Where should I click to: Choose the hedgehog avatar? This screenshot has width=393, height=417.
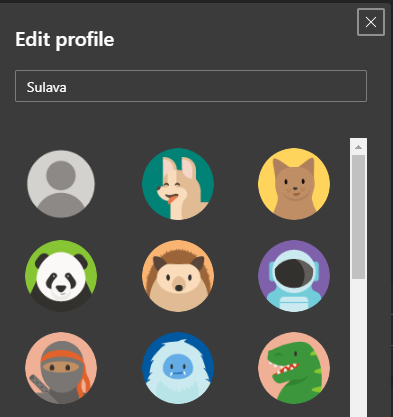[x=178, y=276]
